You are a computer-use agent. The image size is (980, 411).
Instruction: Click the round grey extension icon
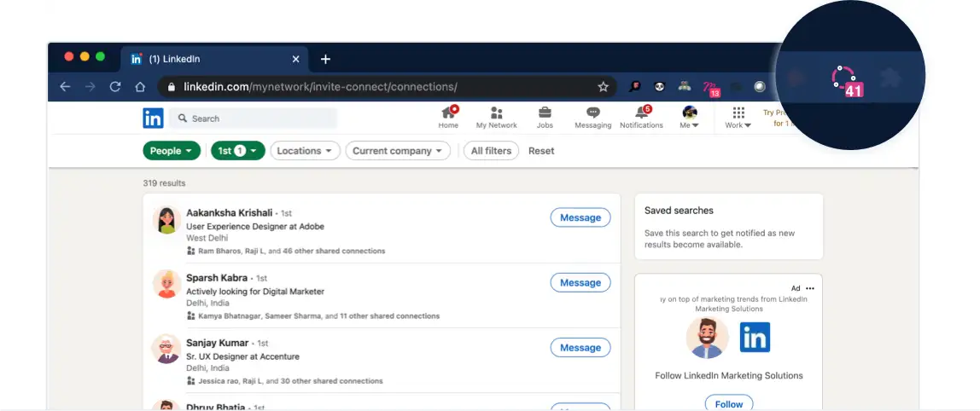760,87
